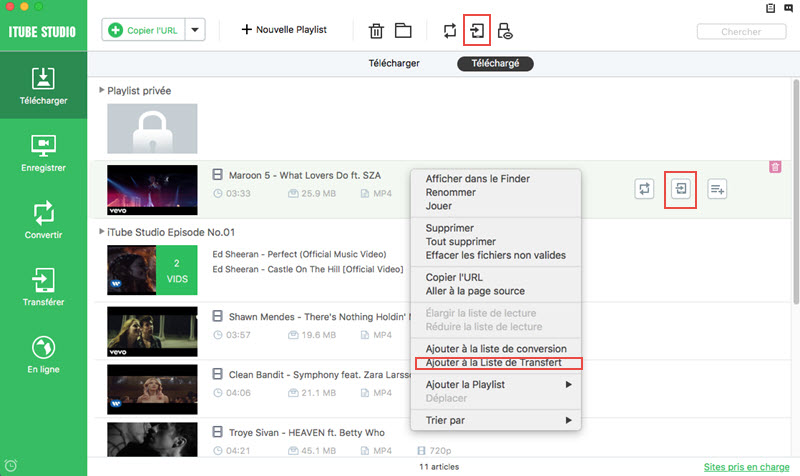The image size is (800, 476).
Task: Delete Maroon 5 row with pink trash icon
Action: (775, 167)
